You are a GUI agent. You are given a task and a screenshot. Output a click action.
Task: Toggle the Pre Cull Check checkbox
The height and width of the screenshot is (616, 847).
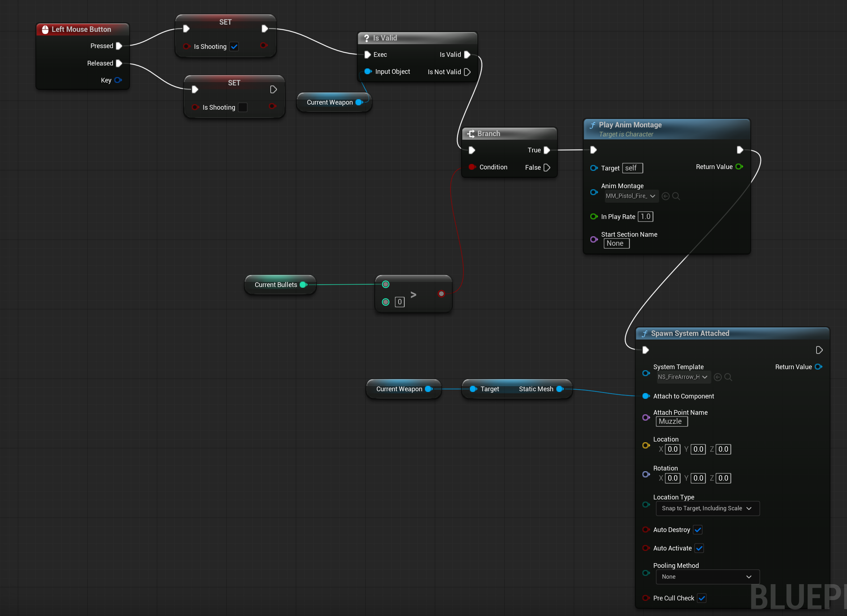(x=702, y=598)
